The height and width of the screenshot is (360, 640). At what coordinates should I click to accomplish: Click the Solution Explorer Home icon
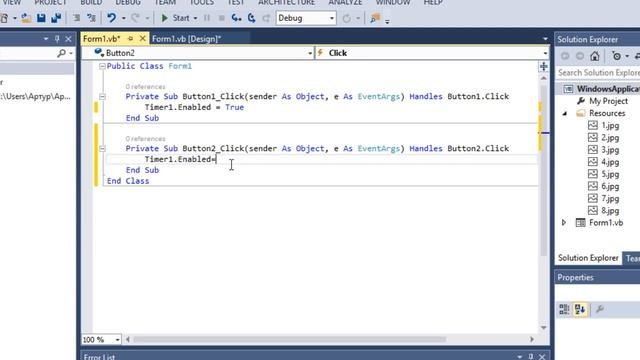[595, 56]
